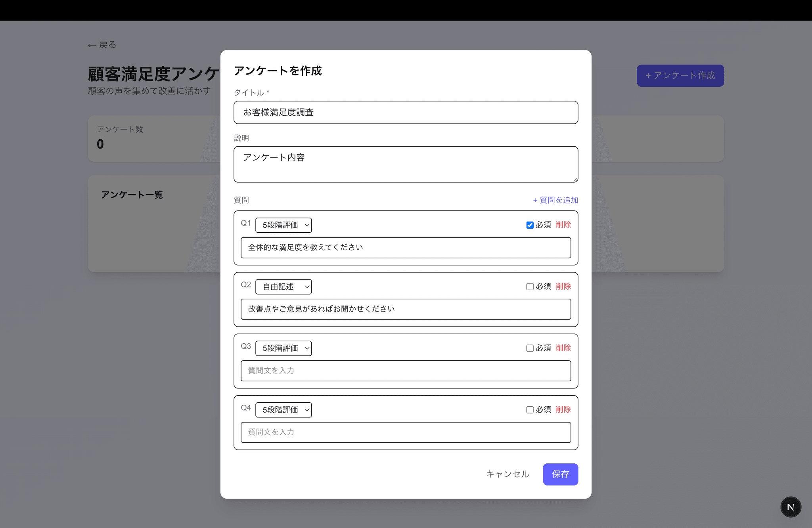Click + 質問を追加 link
The width and height of the screenshot is (812, 528).
[x=555, y=200]
